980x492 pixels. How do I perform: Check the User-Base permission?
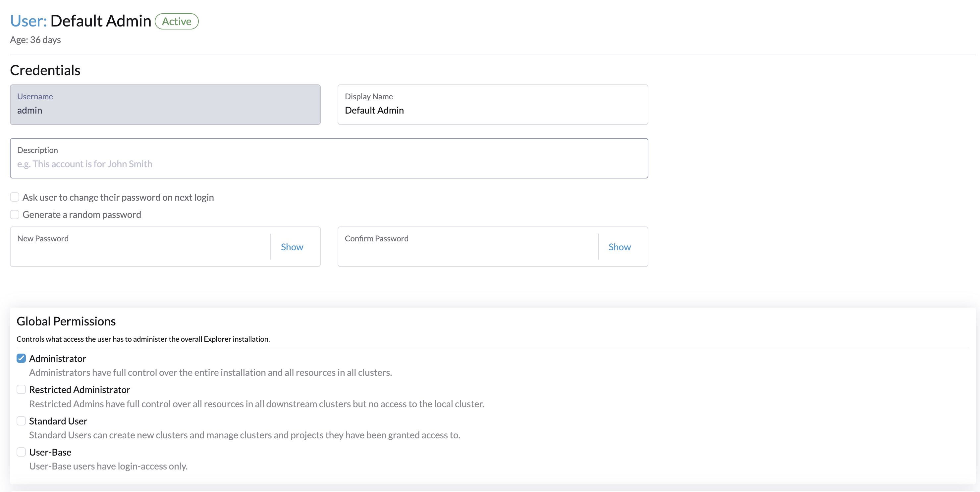click(x=21, y=452)
